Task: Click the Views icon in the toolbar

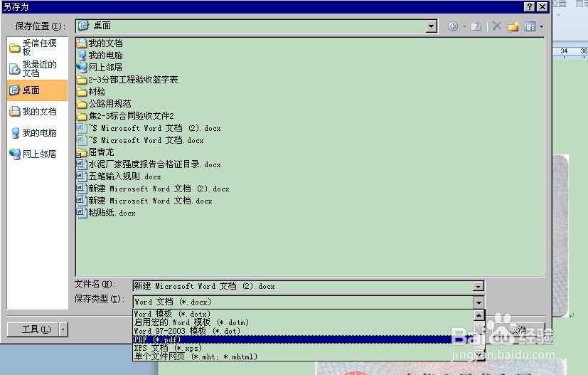Action: tap(530, 26)
